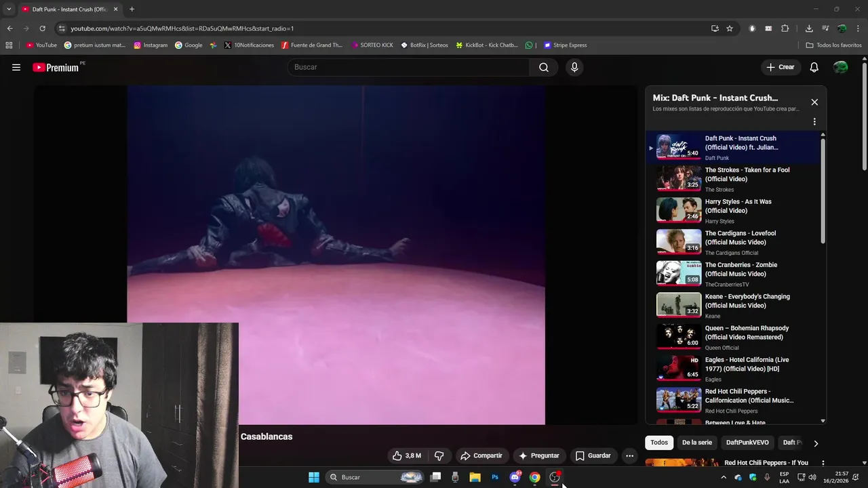The image size is (868, 488).
Task: Open Photoshop from the taskbar
Action: [x=495, y=477]
